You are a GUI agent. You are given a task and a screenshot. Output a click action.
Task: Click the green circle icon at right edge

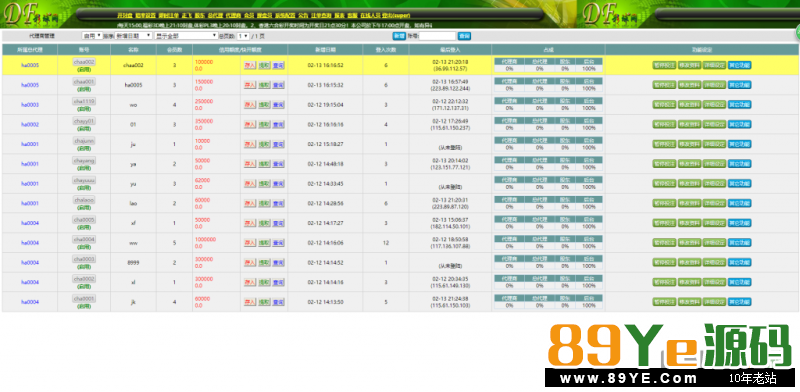point(797,33)
